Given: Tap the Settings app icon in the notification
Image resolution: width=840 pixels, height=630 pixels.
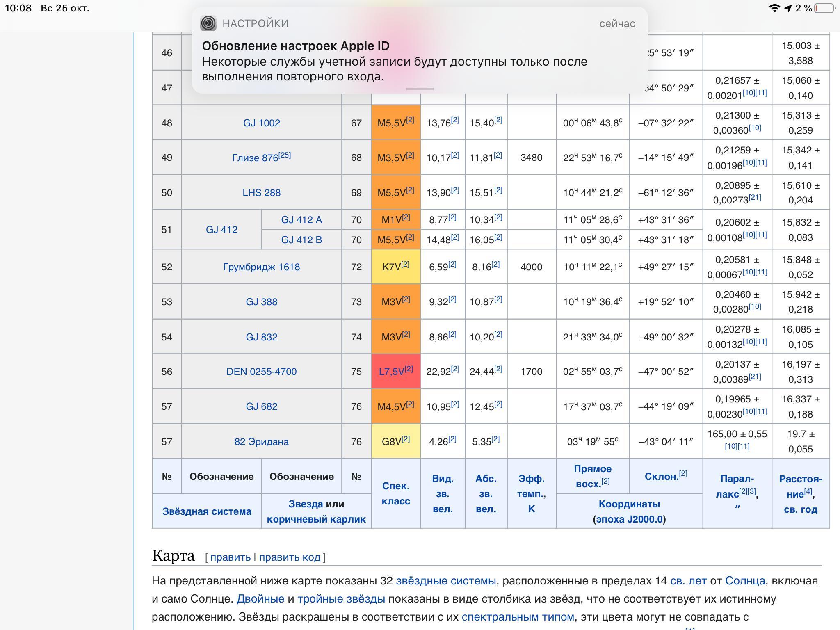Looking at the screenshot, I should (x=208, y=23).
